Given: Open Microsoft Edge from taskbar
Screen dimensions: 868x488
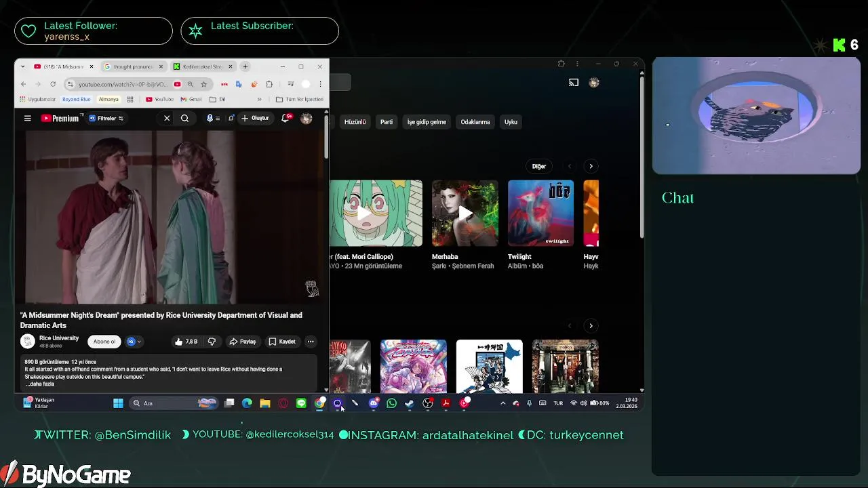Looking at the screenshot, I should (x=247, y=403).
